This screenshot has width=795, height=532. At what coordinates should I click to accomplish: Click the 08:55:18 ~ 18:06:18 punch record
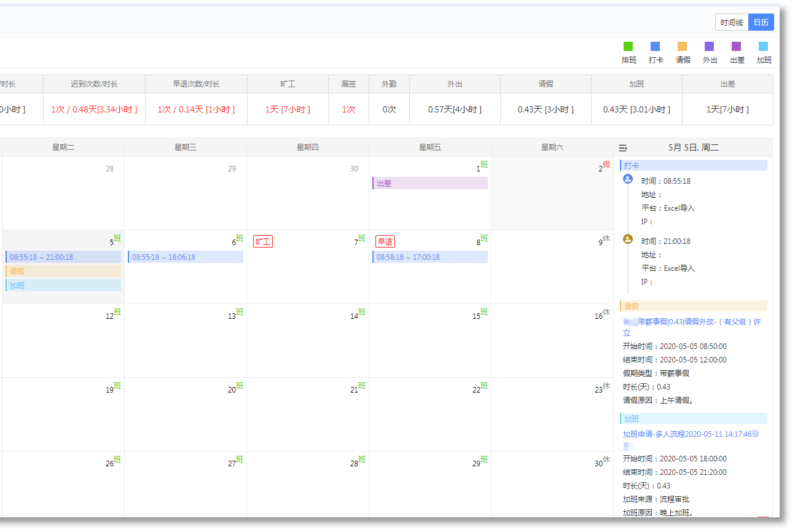click(185, 257)
